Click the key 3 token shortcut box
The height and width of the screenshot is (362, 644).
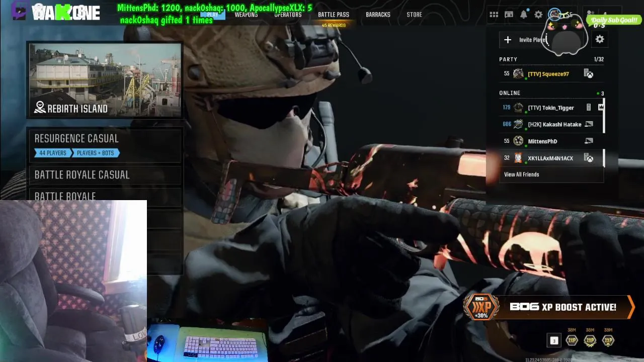[554, 340]
